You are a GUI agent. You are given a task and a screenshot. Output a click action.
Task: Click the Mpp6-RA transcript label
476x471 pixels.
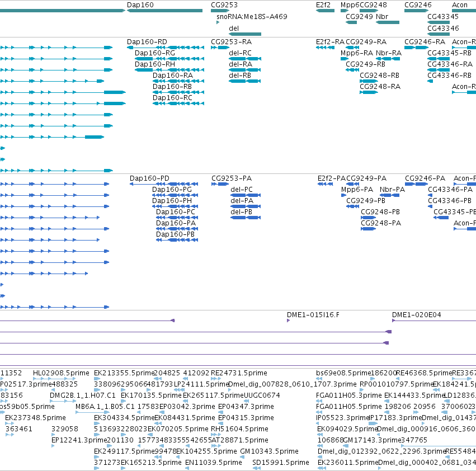357,53
